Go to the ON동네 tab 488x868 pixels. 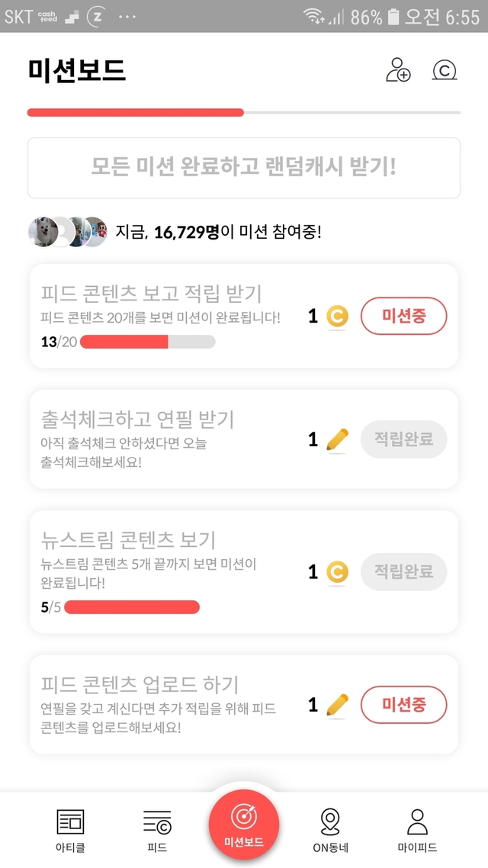[x=329, y=829]
